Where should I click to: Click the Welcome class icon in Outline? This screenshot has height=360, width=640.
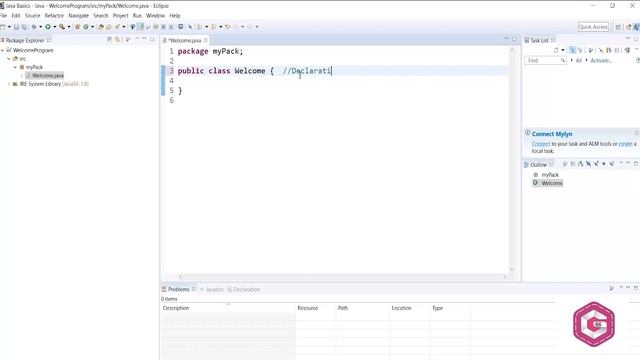(x=535, y=182)
